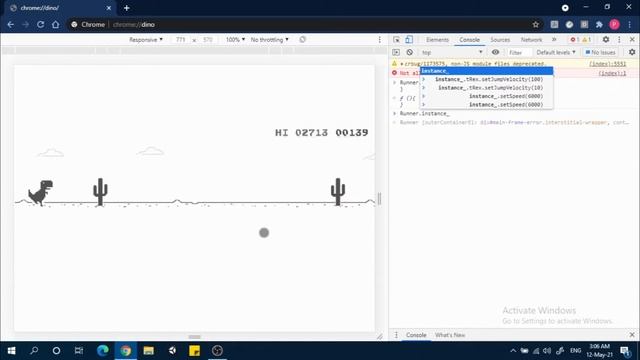Screen dimensions: 640x360
Task: Open Sticky Notes taskbar icon
Action: click(195, 351)
